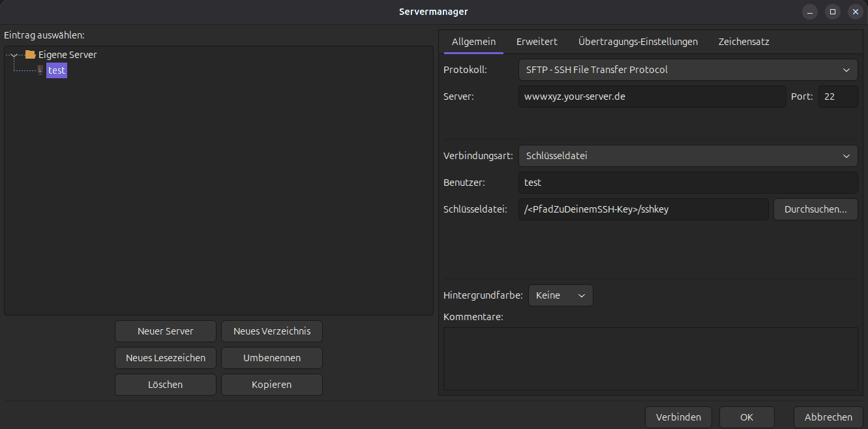
Task: Click the Eigene Server folder icon
Action: [30, 55]
